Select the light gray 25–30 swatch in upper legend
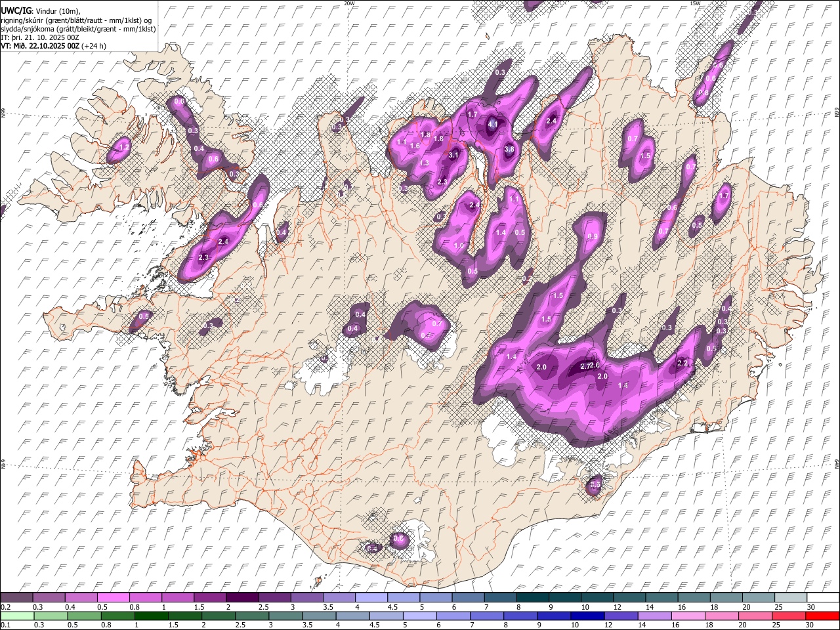Image resolution: width=840 pixels, height=630 pixels. [791, 598]
